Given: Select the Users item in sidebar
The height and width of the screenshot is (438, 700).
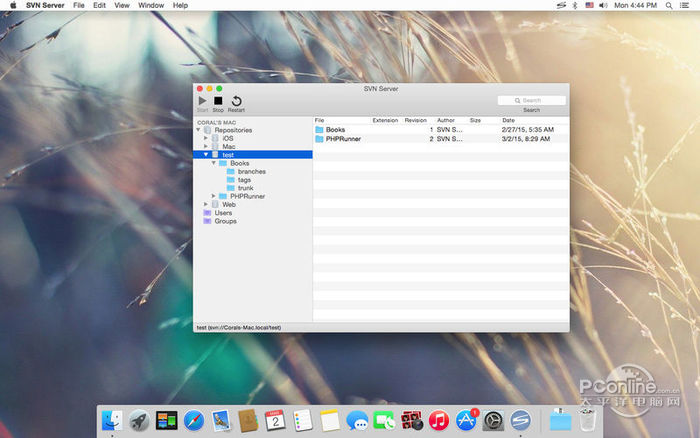Looking at the screenshot, I should pos(223,212).
